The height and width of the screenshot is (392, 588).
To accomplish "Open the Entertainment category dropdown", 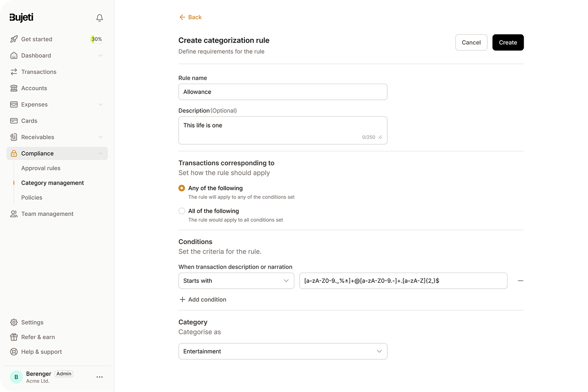I will (x=283, y=351).
